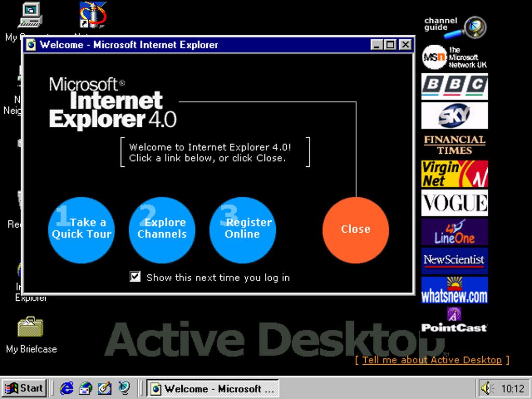Open the LineOne channel
Image resolution: width=532 pixels, height=399 pixels.
pos(455,232)
